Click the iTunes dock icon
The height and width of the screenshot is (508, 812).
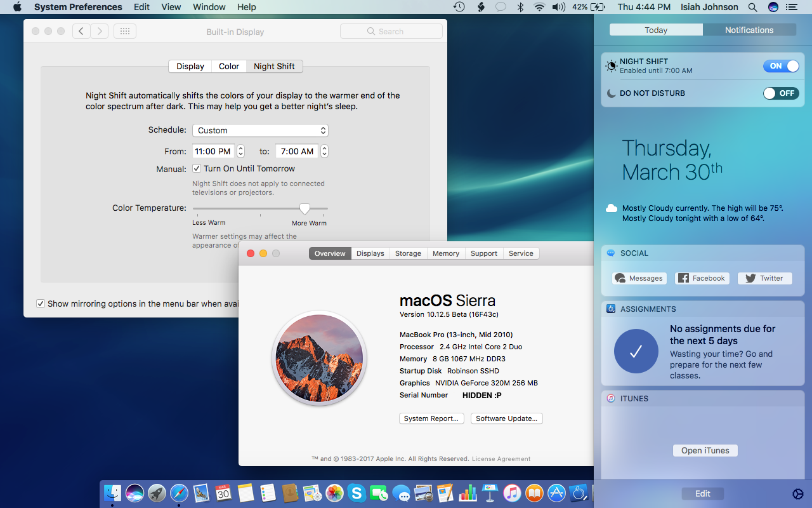click(512, 493)
